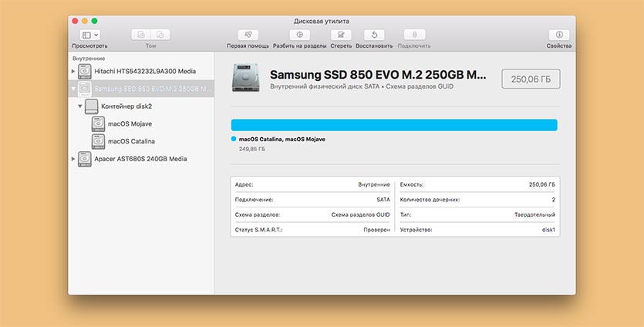
Task: Select Apacer AST680S 240GB Media text
Action: click(x=140, y=159)
